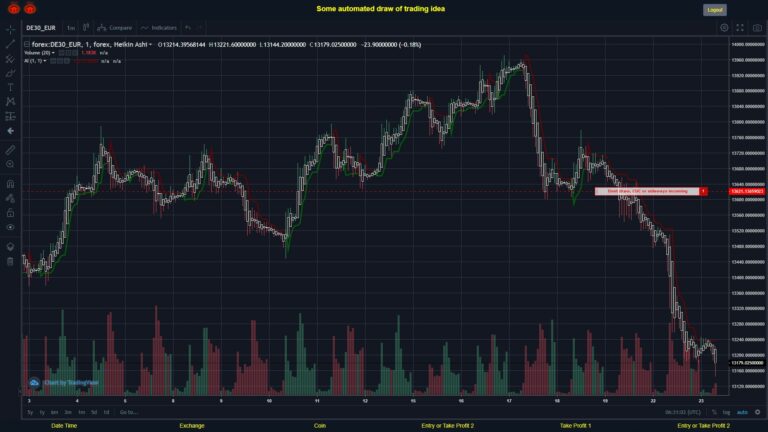Viewport: 768px width, 432px height.
Task: Select the trend line drawing tool
Action: coord(10,45)
